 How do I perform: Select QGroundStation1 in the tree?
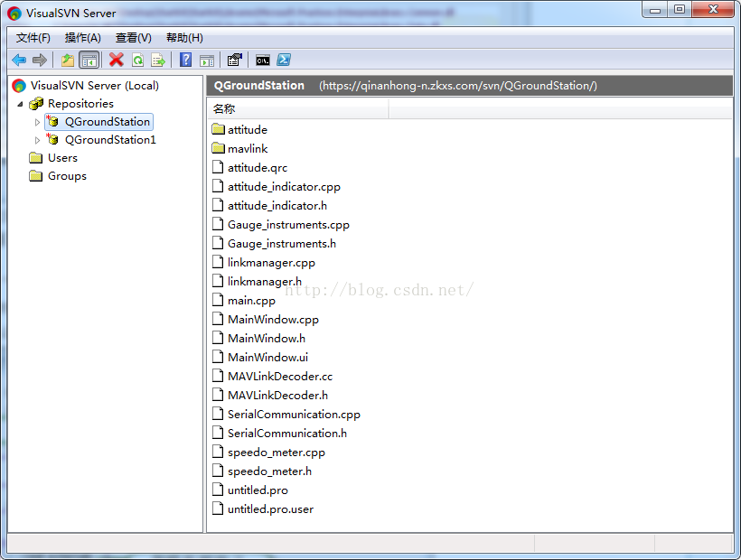[110, 140]
